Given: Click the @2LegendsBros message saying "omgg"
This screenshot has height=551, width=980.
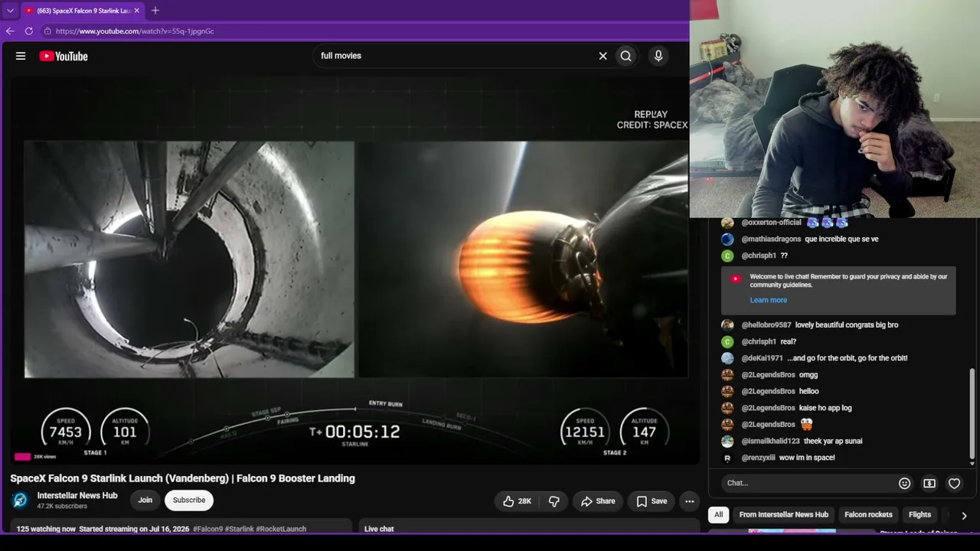Looking at the screenshot, I should [808, 375].
